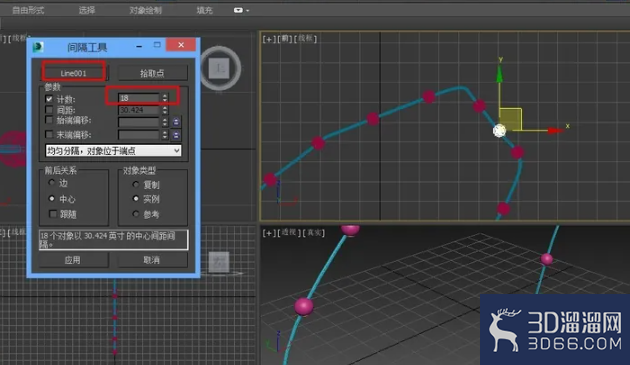630x365 pixels.
Task: Toggle the start offset lock icon
Action: [x=176, y=122]
